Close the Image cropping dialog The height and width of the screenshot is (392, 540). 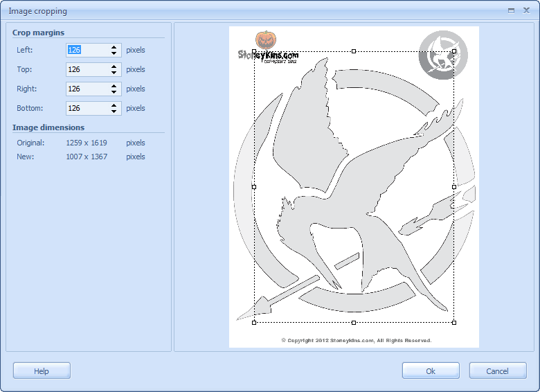pyautogui.click(x=526, y=10)
